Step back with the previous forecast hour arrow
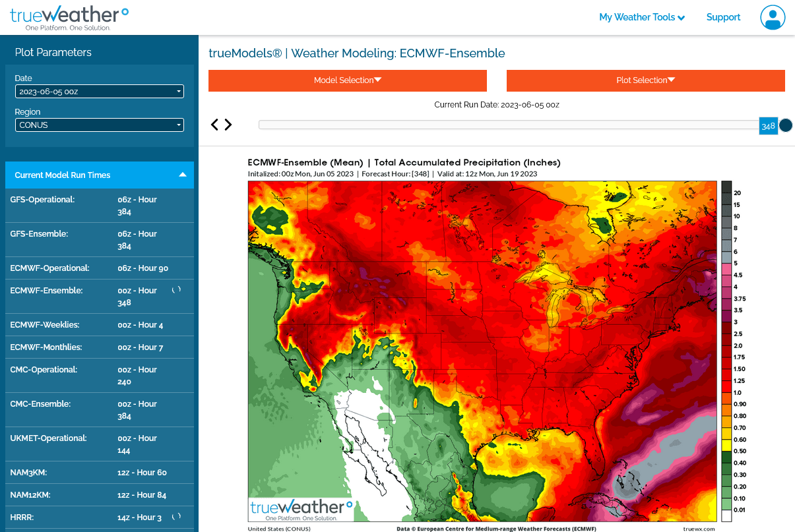Screen dimensions: 795x532 click(x=214, y=125)
